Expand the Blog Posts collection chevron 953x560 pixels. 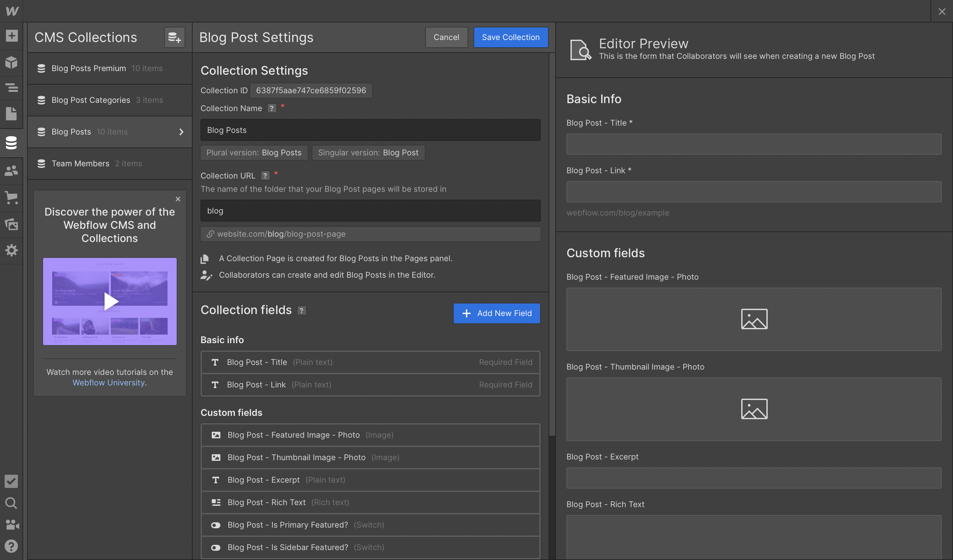point(181,132)
